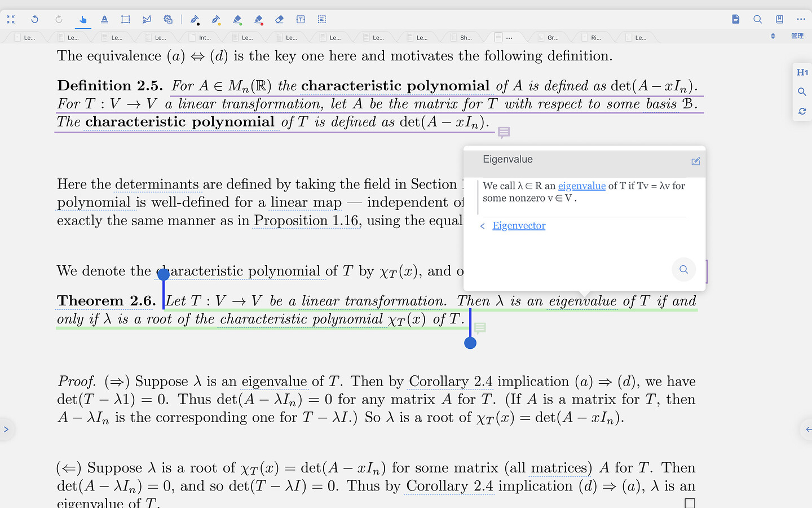Viewport: 812px width, 508px height.
Task: Click the redo arrow icon
Action: (59, 19)
